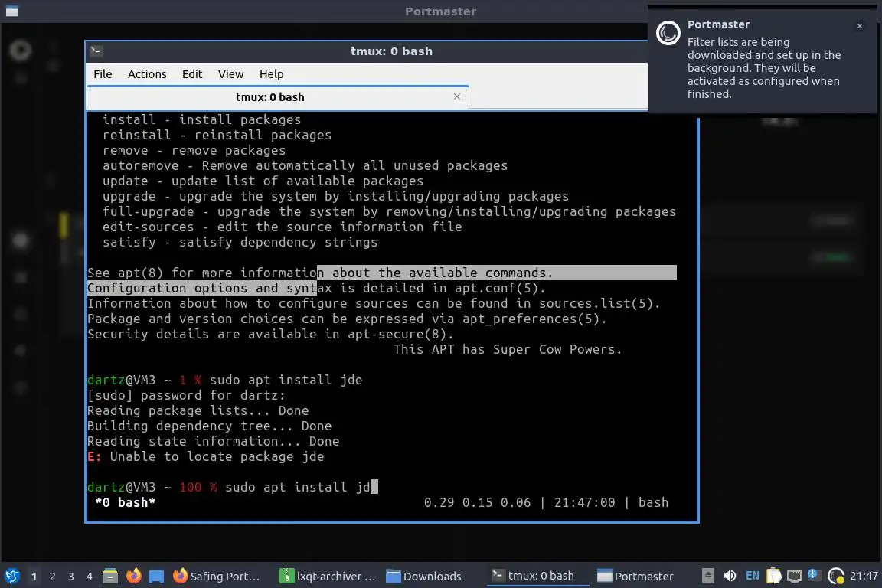Open the LXQt application menu
This screenshot has width=882, height=588.
tap(11, 576)
